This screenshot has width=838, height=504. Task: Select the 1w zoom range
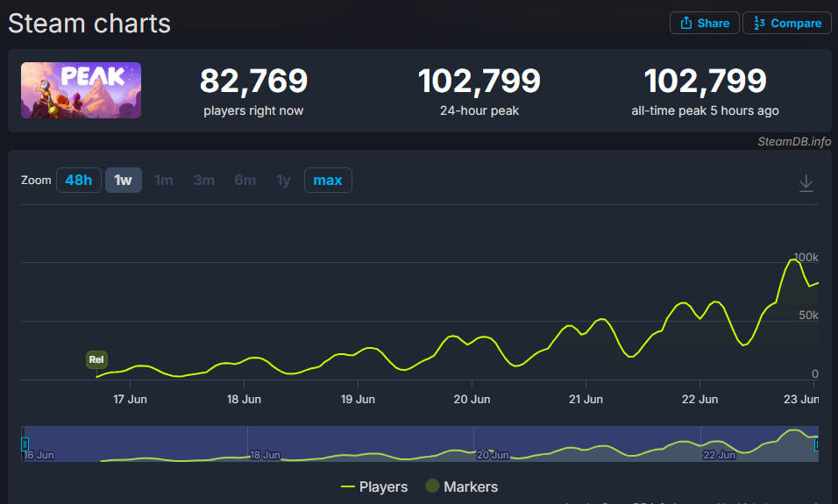tap(123, 180)
